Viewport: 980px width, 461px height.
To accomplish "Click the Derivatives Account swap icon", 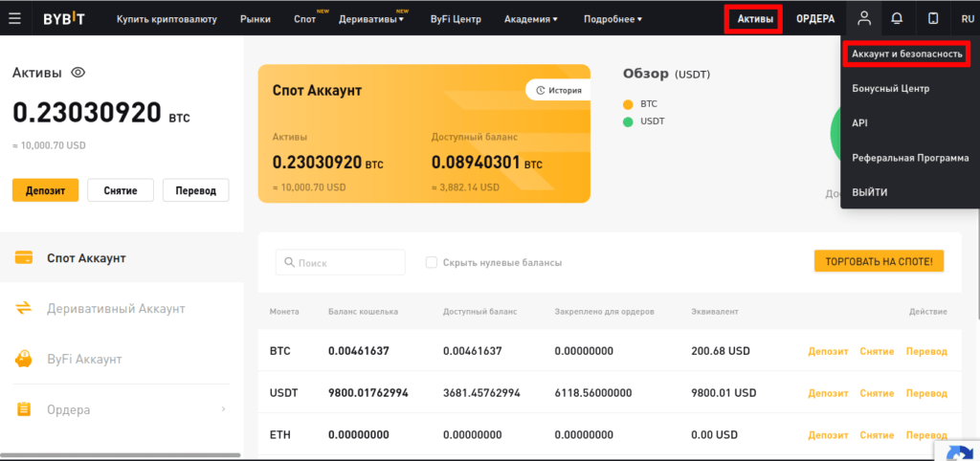I will coord(25,308).
